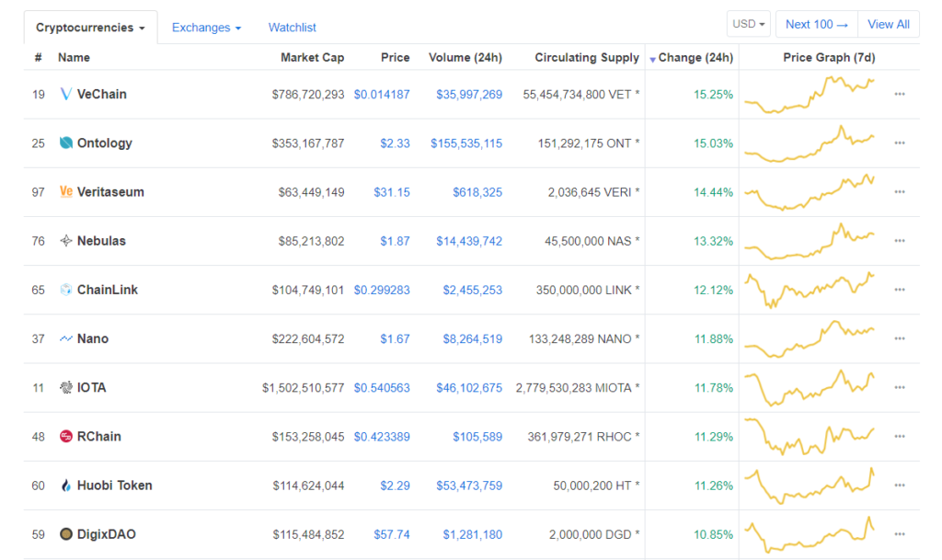Screen dimensions: 942x560
Task: Click the Nebulas coin logo icon
Action: (x=66, y=241)
